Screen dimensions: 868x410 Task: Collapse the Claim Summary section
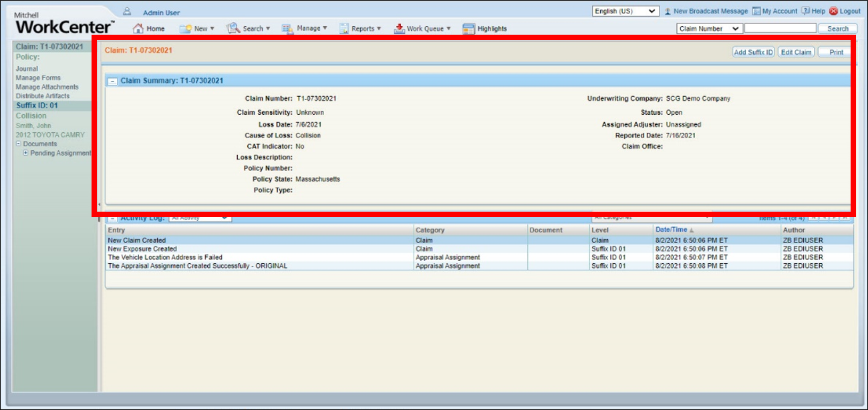tap(112, 81)
